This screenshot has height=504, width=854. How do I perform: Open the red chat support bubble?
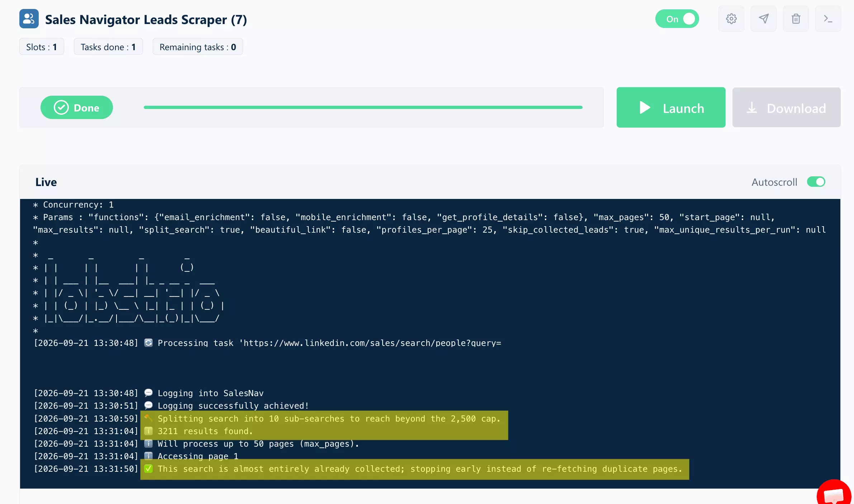tap(834, 493)
